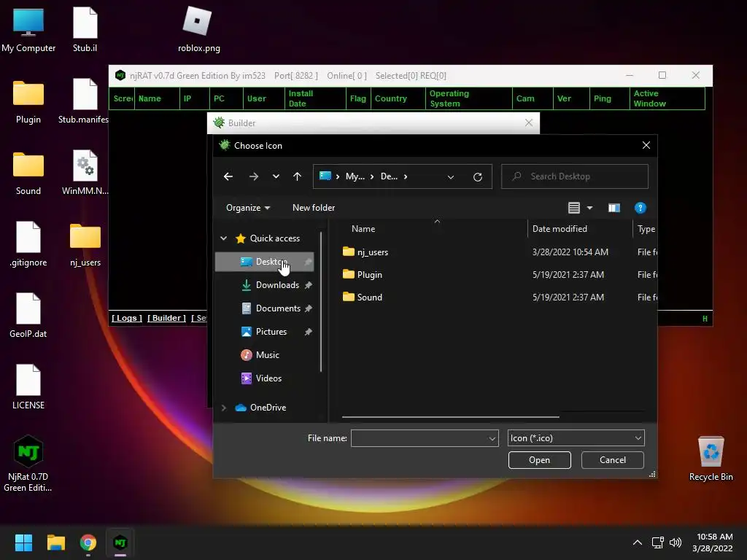747x560 pixels.
Task: Refresh the Desktop folder listing
Action: (478, 177)
